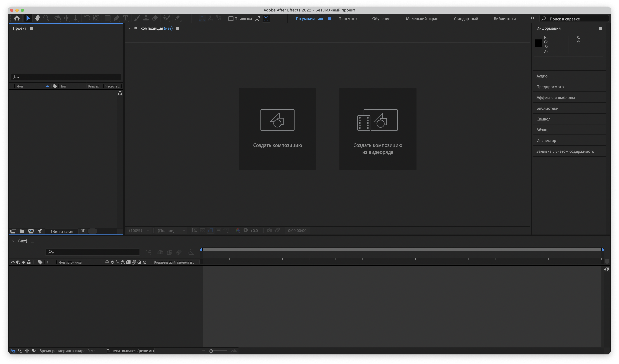The width and height of the screenshot is (619, 364).
Task: Expand the workspace overflow chevrons
Action: pyautogui.click(x=532, y=18)
